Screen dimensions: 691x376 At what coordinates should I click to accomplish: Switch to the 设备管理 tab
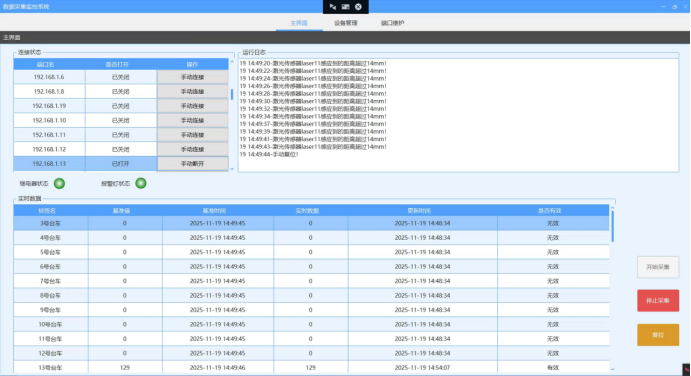tap(346, 23)
